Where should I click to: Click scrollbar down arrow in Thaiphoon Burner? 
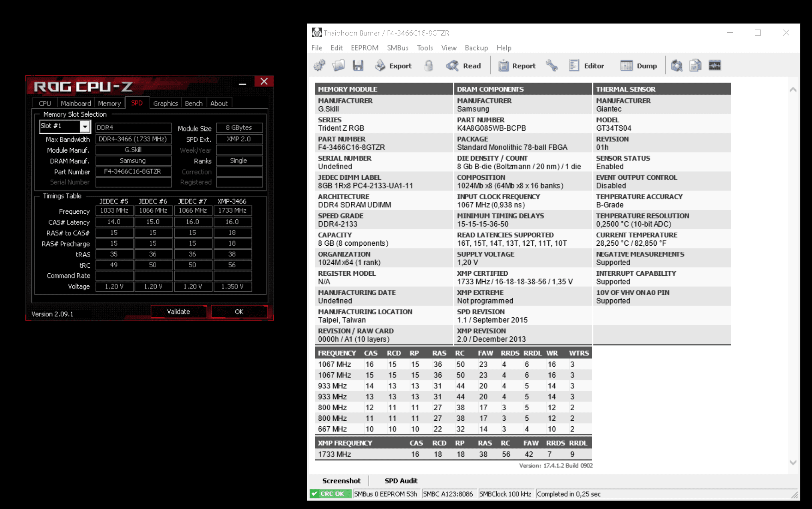tap(793, 463)
